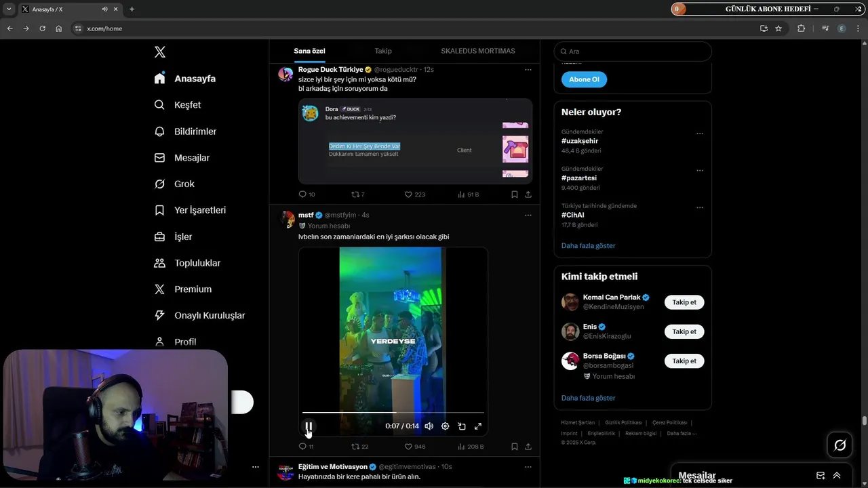Switch to Sana özel tab
The width and height of the screenshot is (868, 488).
(309, 51)
